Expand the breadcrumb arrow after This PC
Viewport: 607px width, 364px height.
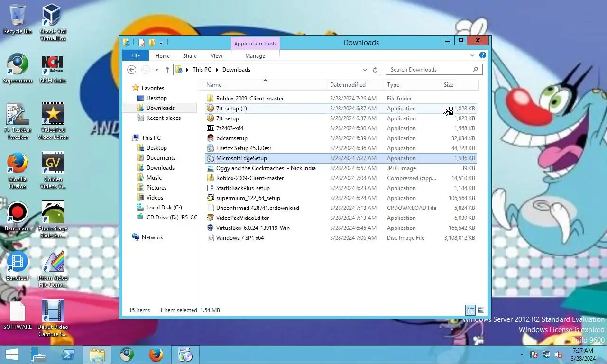click(x=217, y=70)
